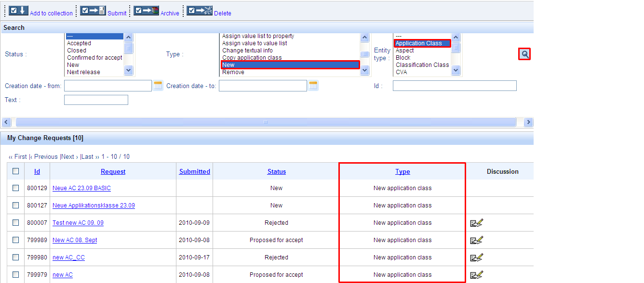The width and height of the screenshot is (644, 283).
Task: Open calendar for Creation date from
Action: 158,86
